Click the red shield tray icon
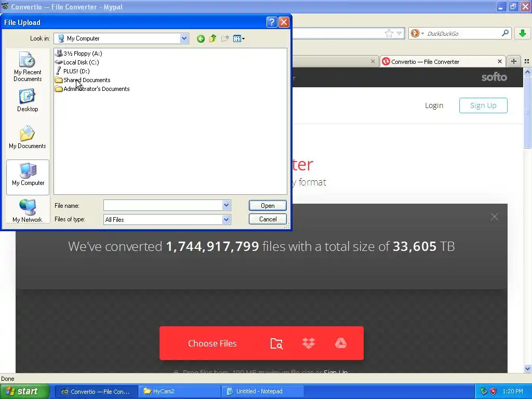This screenshot has width=532, height=399. coord(493,392)
